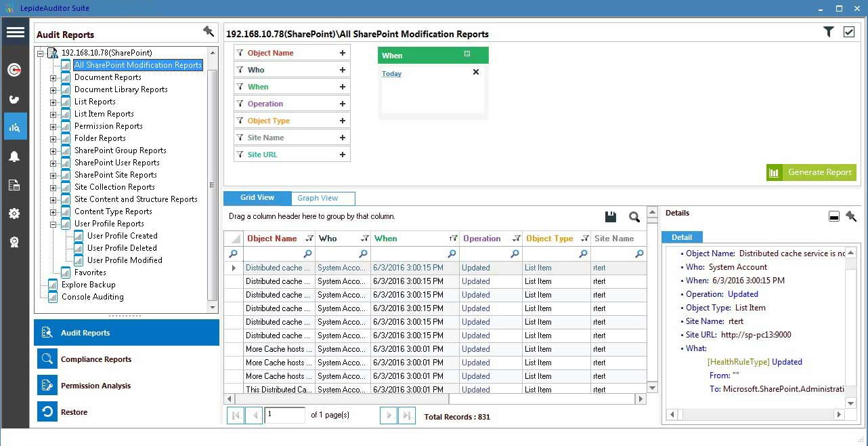The height and width of the screenshot is (446, 868).
Task: Switch to Grid View tab
Action: point(257,198)
